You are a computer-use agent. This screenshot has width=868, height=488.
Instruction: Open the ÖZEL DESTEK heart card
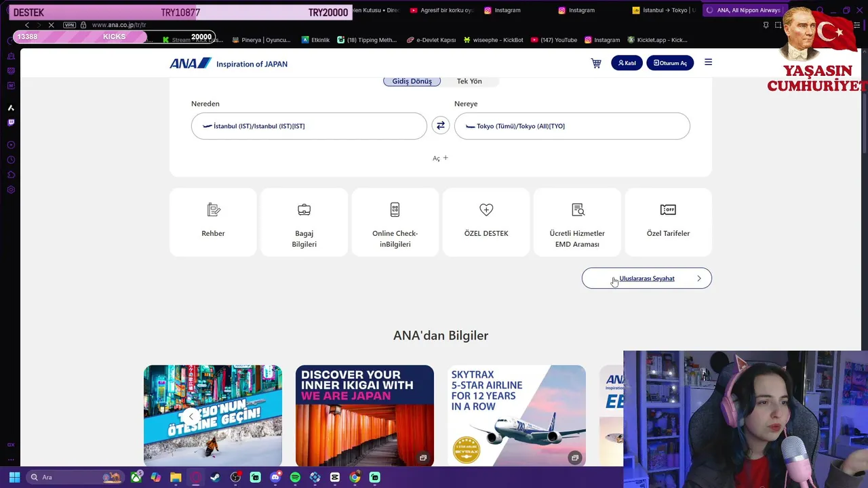click(x=486, y=222)
